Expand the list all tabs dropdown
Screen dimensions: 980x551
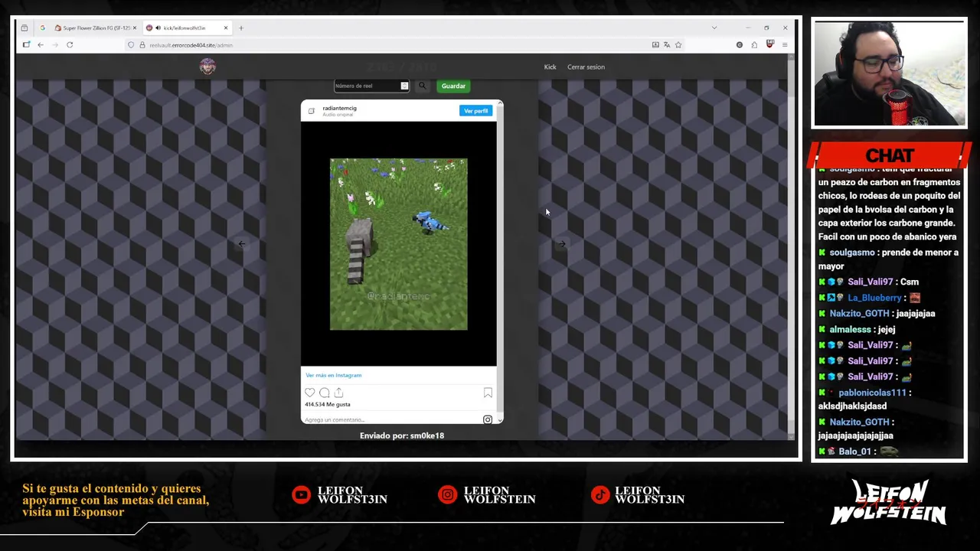(x=714, y=28)
